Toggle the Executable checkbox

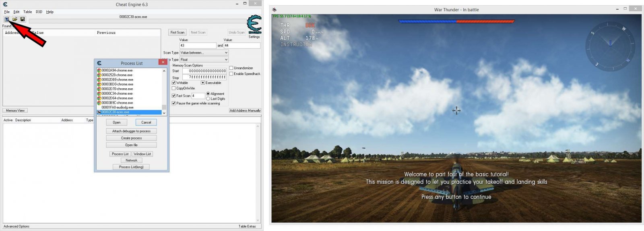click(203, 83)
